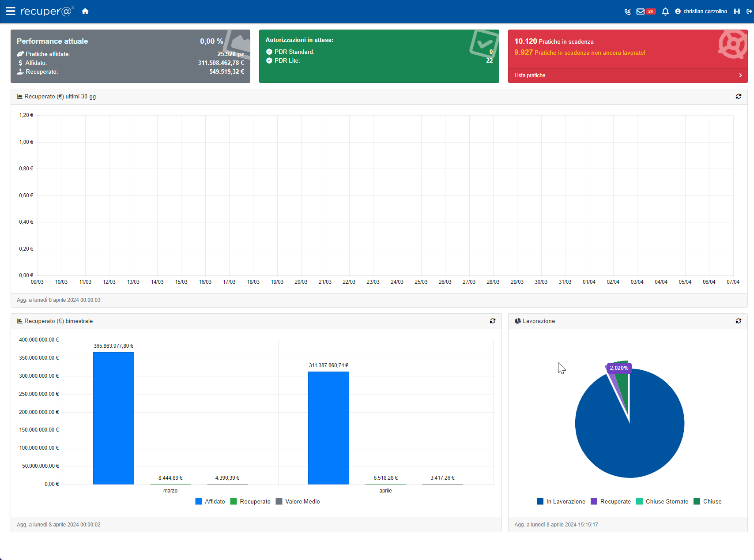Log out using the exit icon
The image size is (754, 560).
pos(749,11)
